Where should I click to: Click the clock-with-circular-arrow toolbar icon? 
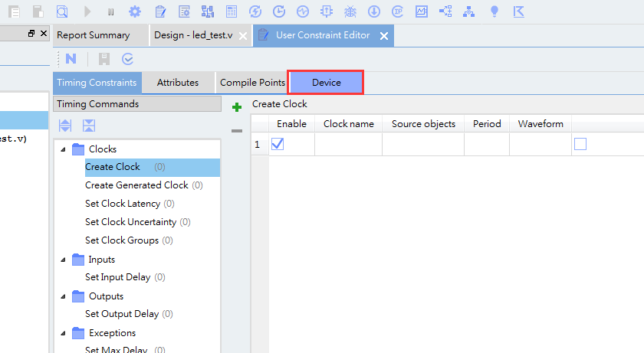pos(279,11)
